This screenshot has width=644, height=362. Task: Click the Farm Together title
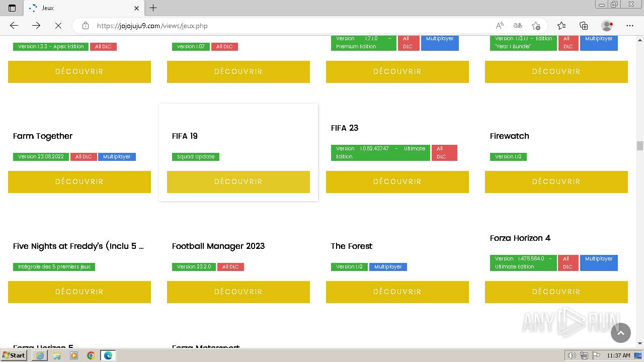coord(43,136)
